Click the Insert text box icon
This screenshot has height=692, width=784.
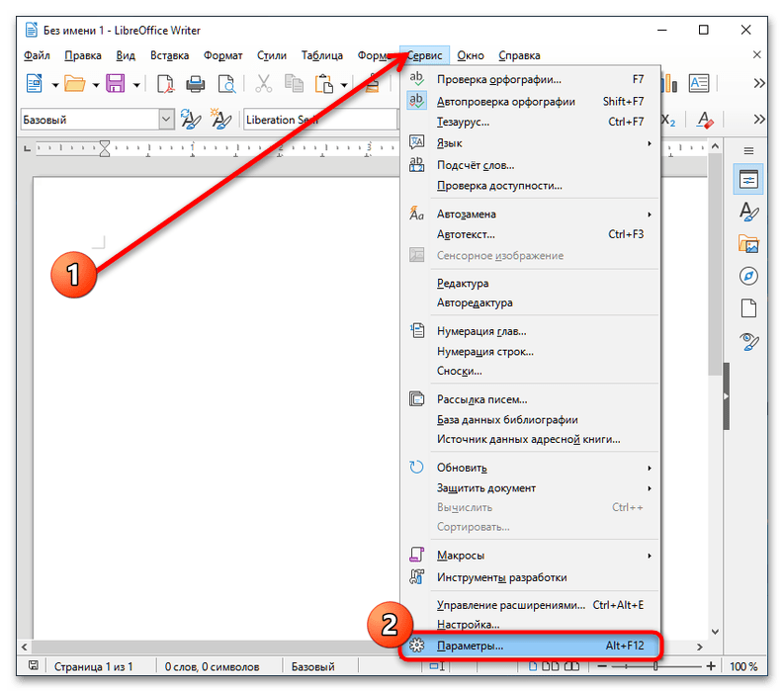[699, 84]
